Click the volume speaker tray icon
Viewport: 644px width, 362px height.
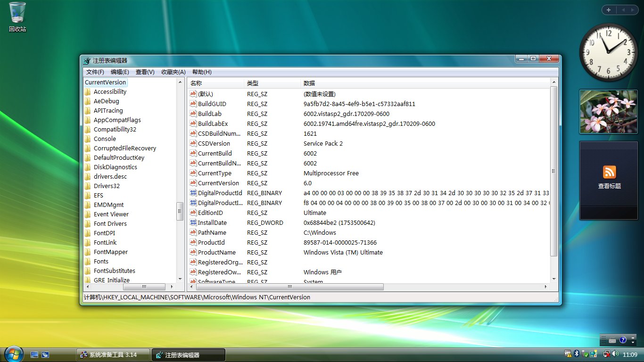click(x=615, y=354)
